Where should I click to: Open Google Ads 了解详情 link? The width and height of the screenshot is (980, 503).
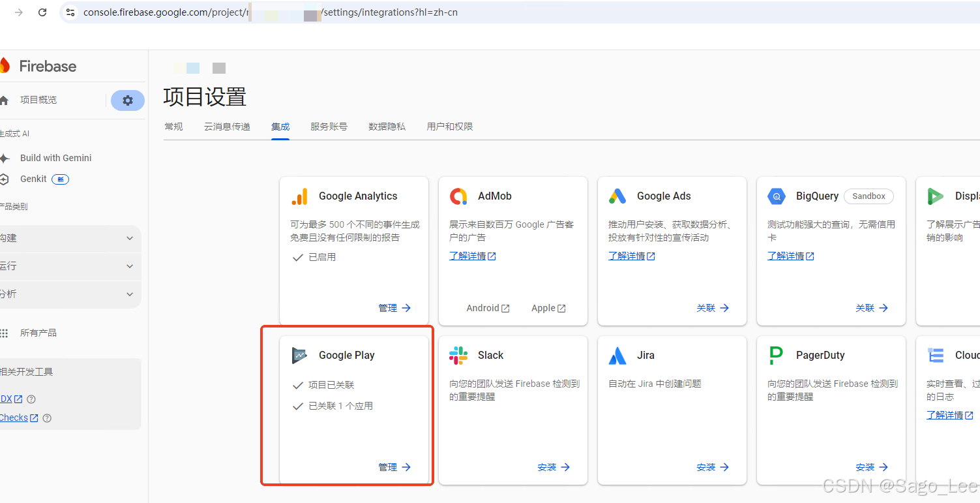point(632,256)
